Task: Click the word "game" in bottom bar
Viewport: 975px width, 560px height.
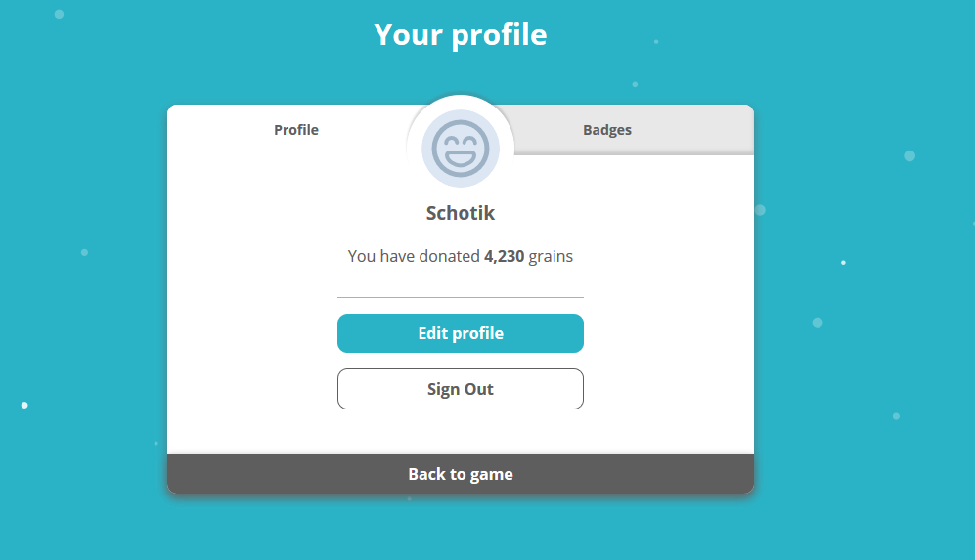Action: tap(492, 474)
